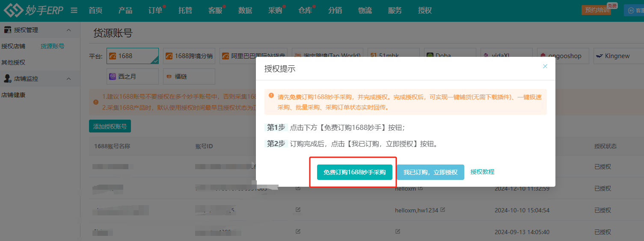The height and width of the screenshot is (241, 644).
Task: Open the 订单 menu
Action: (155, 11)
